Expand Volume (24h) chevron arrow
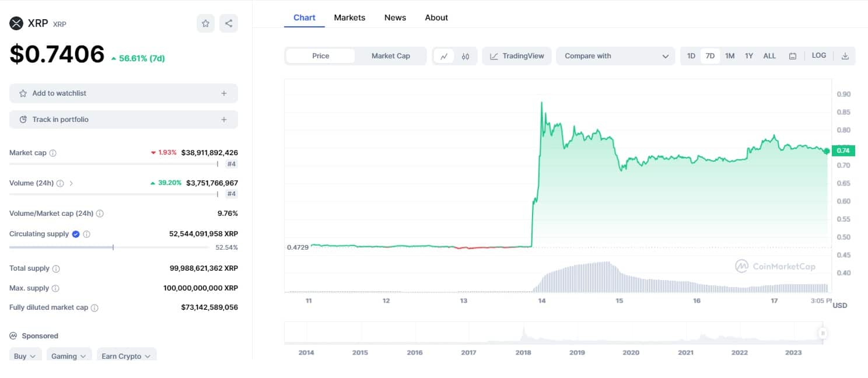Image resolution: width=868 pixels, height=378 pixels. pos(71,183)
